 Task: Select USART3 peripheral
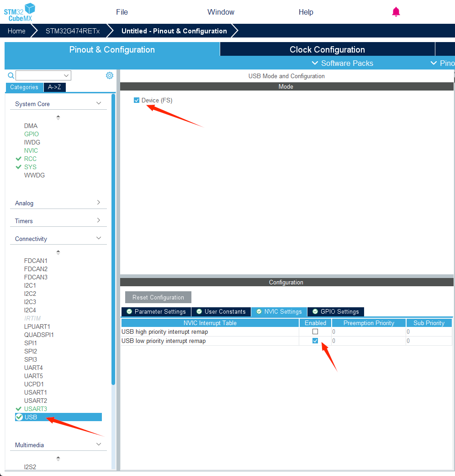point(36,409)
